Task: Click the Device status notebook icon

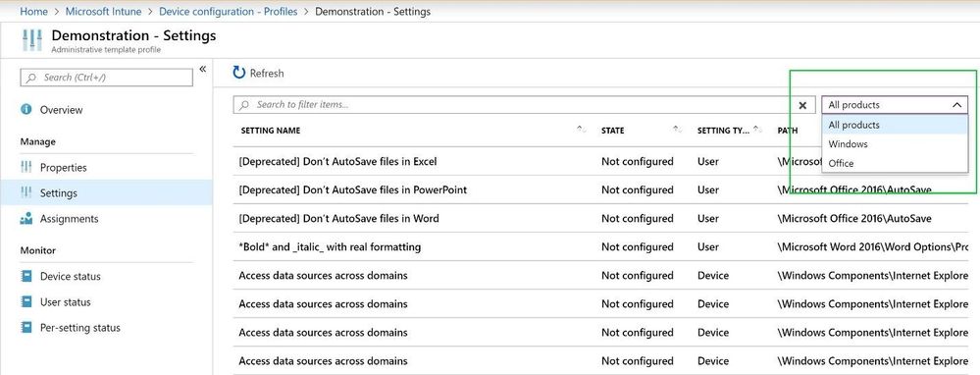Action: [26, 276]
